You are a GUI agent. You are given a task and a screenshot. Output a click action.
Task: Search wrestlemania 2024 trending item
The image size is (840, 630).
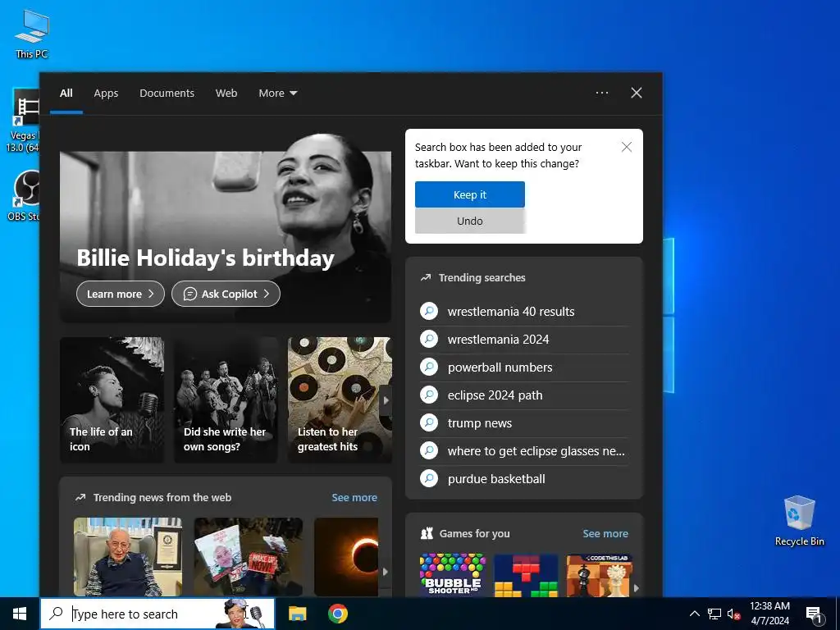pos(524,339)
